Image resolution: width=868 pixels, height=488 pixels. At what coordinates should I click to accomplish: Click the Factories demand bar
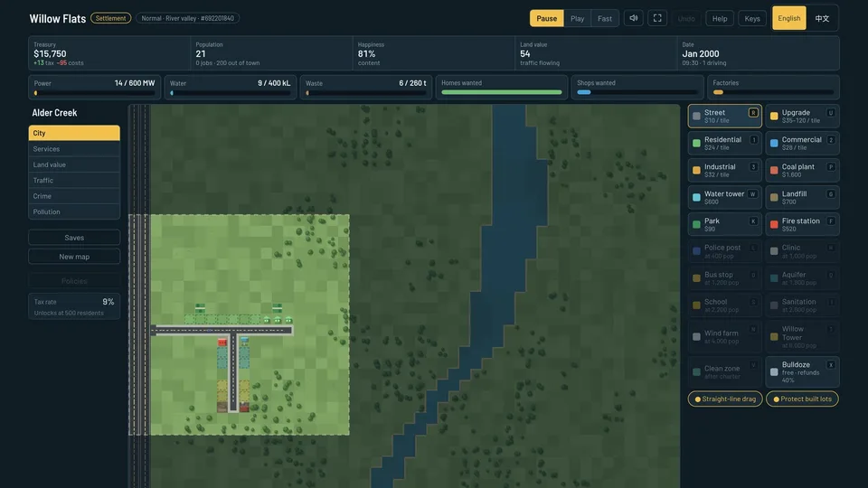click(x=773, y=88)
